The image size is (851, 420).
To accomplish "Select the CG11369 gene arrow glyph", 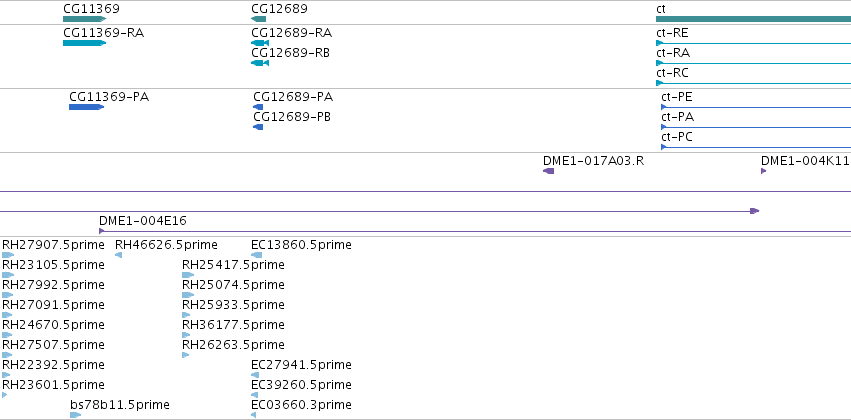I will [85, 19].
